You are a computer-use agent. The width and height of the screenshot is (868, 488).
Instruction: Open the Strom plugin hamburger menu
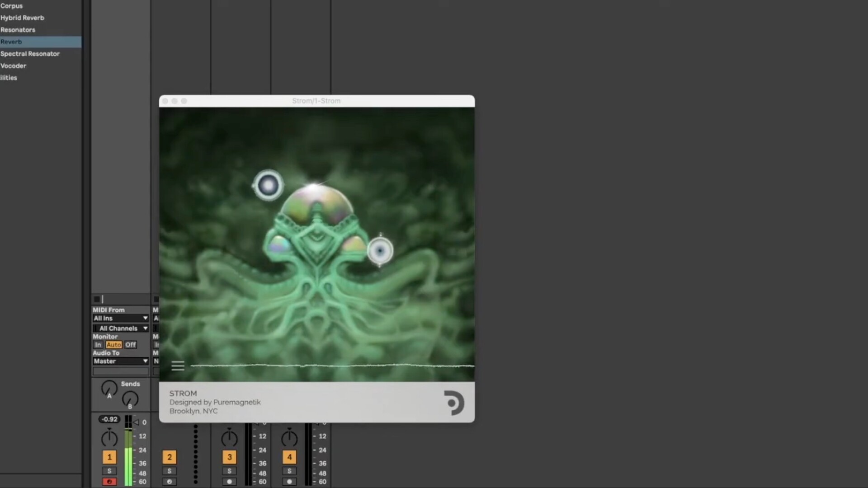178,366
